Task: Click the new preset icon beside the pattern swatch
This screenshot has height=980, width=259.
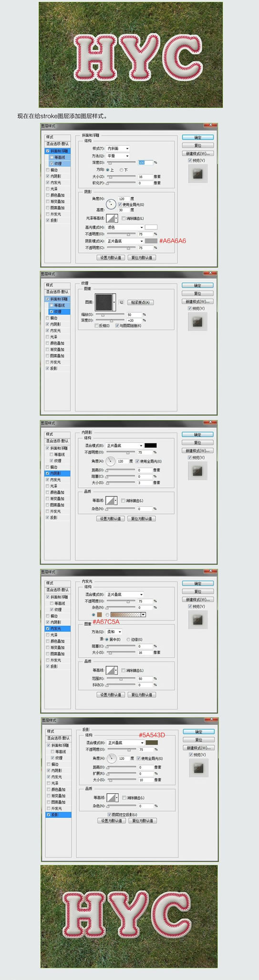Action: coord(122,302)
